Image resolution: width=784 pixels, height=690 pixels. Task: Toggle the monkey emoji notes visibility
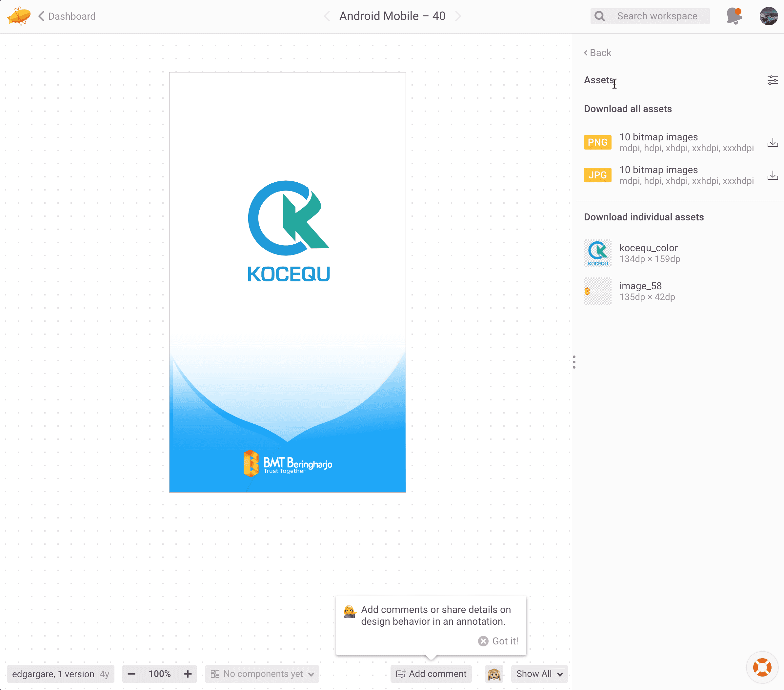[x=493, y=674]
